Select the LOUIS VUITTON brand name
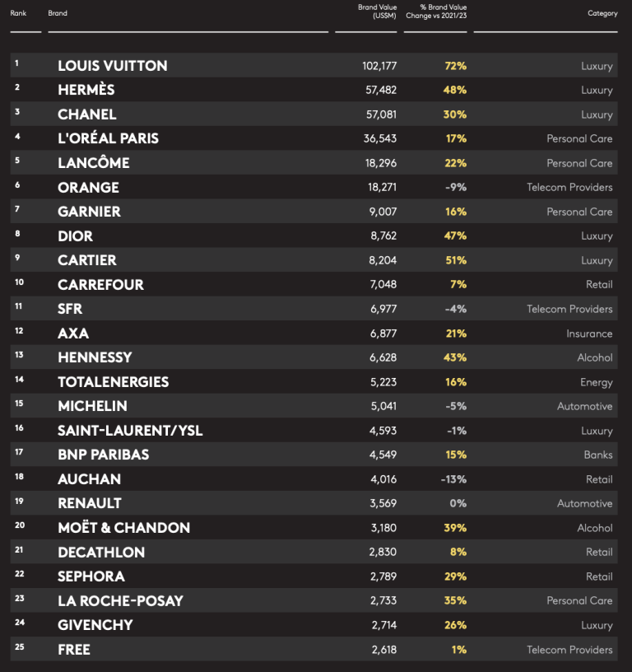The height and width of the screenshot is (672, 632). [113, 66]
